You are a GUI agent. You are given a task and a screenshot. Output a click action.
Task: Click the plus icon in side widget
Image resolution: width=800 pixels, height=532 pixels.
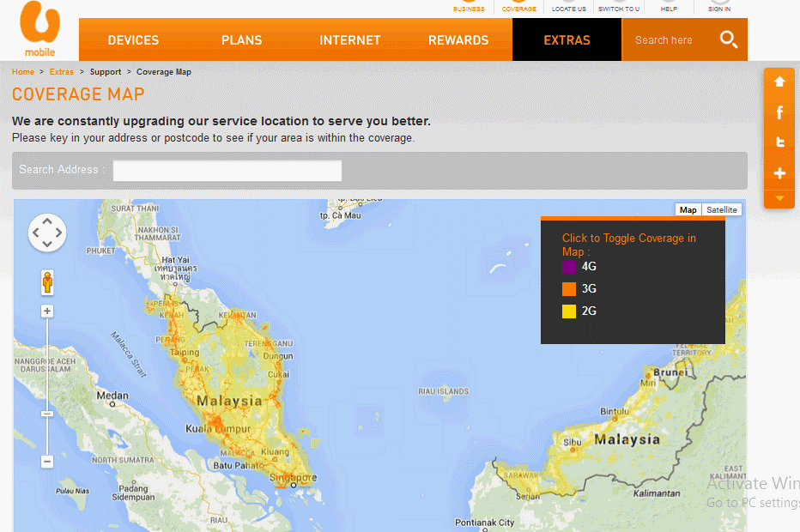coord(779,173)
